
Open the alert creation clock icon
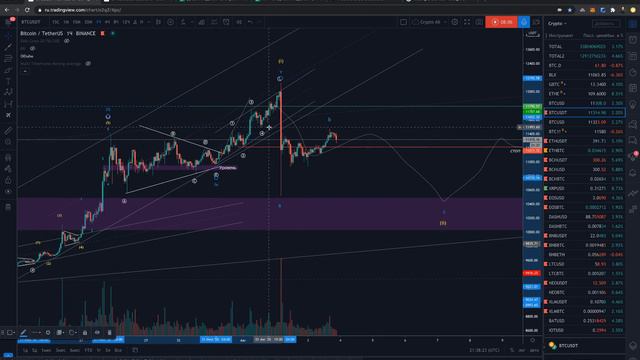[226, 22]
